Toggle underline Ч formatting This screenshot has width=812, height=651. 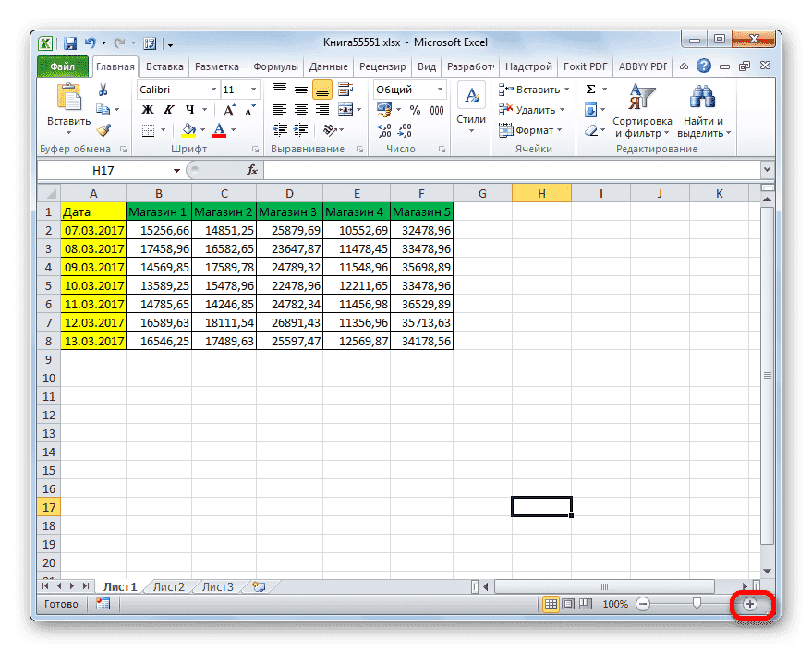(190, 110)
